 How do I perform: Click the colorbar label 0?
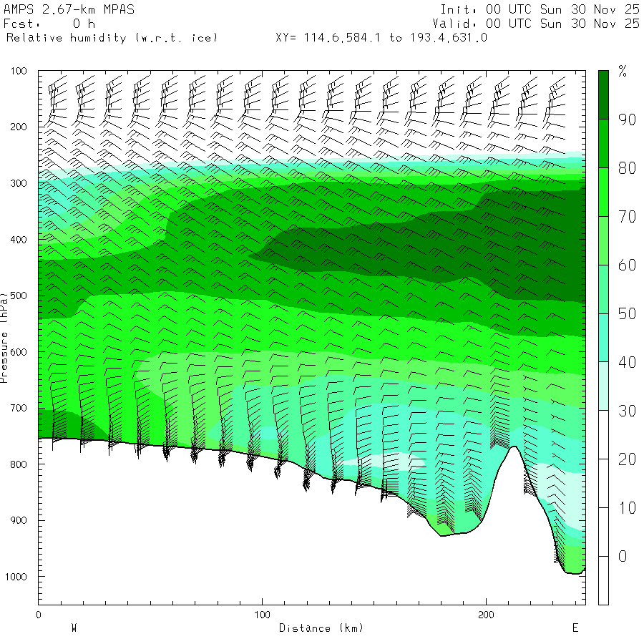(623, 557)
